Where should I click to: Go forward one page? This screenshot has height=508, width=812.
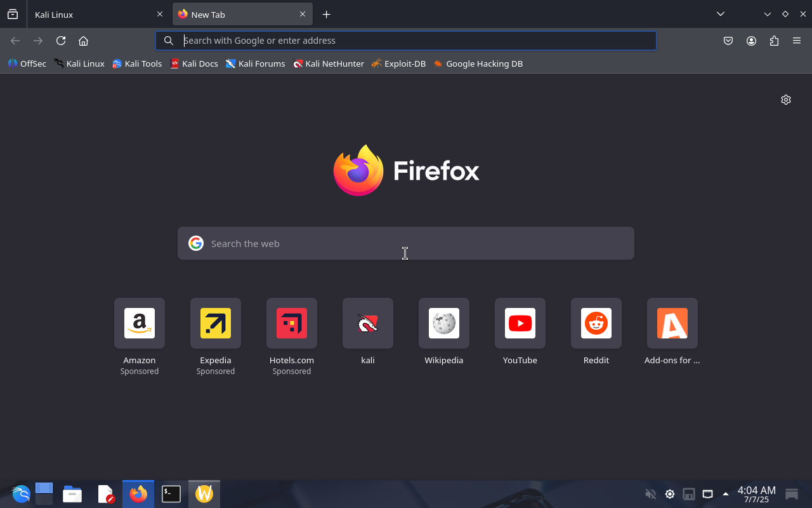pyautogui.click(x=38, y=41)
